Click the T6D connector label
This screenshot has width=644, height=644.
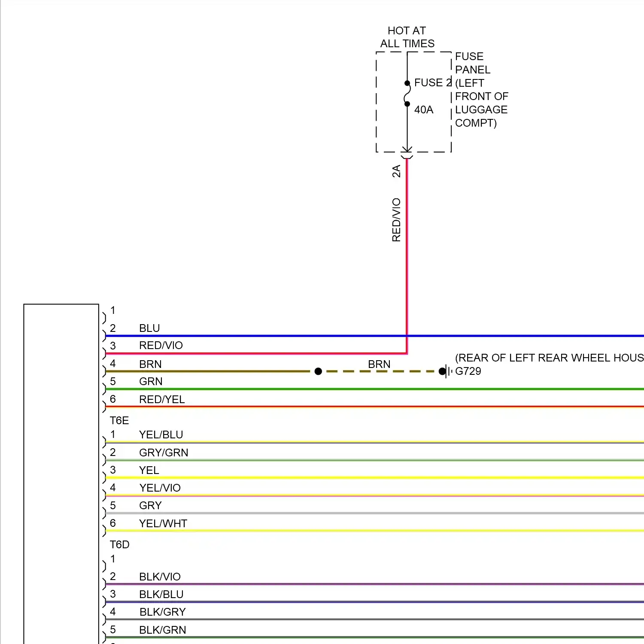click(119, 544)
